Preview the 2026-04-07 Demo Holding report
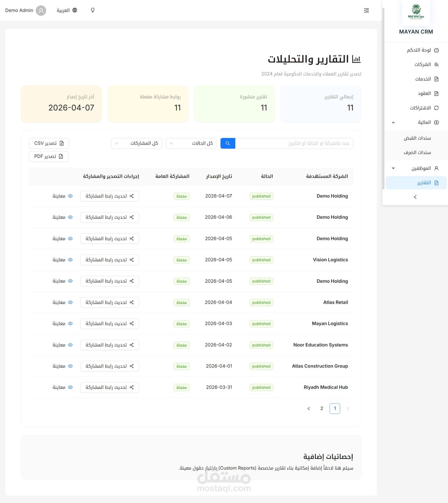This screenshot has height=503, width=448. click(63, 196)
